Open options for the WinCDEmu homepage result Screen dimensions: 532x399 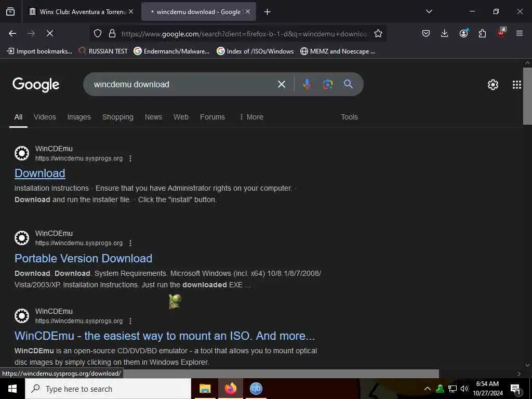[x=130, y=321]
